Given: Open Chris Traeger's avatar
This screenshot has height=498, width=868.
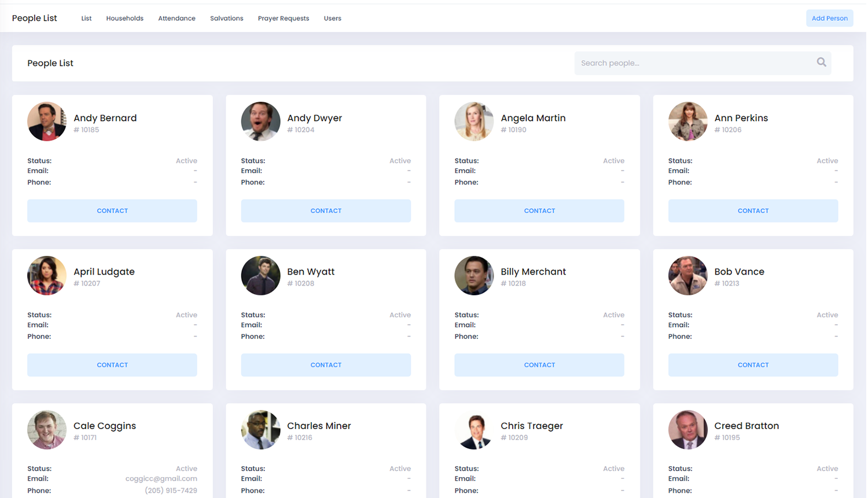Looking at the screenshot, I should pos(474,430).
